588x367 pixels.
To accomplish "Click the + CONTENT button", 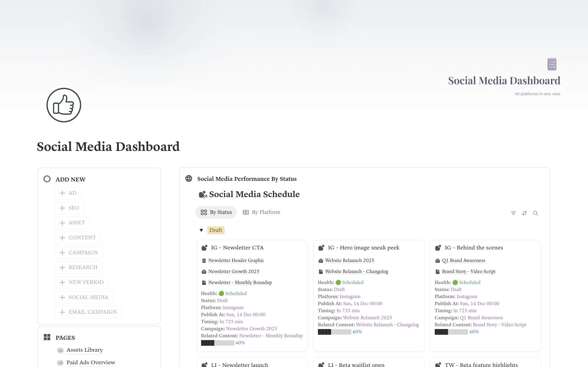I will click(x=78, y=238).
